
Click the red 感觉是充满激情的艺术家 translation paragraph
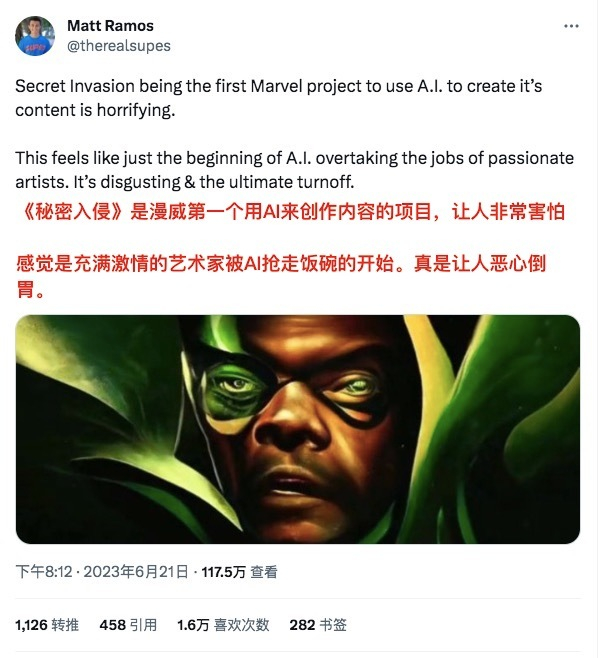[x=280, y=276]
